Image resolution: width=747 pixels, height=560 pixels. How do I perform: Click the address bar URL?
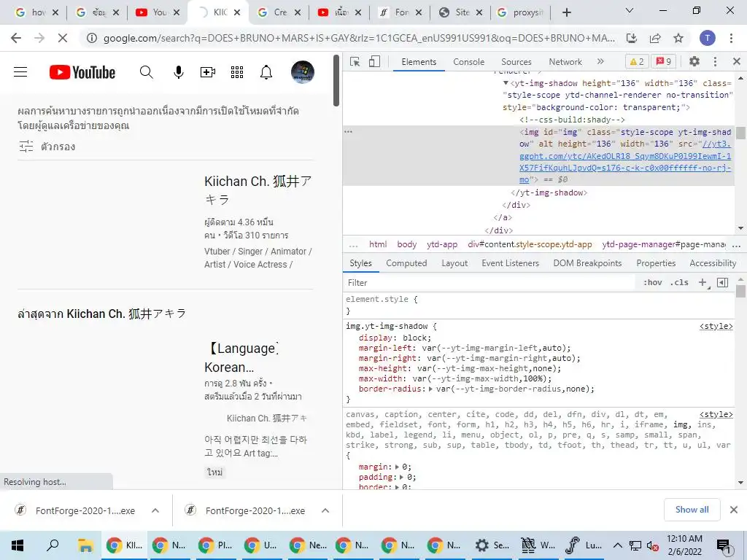click(x=359, y=38)
